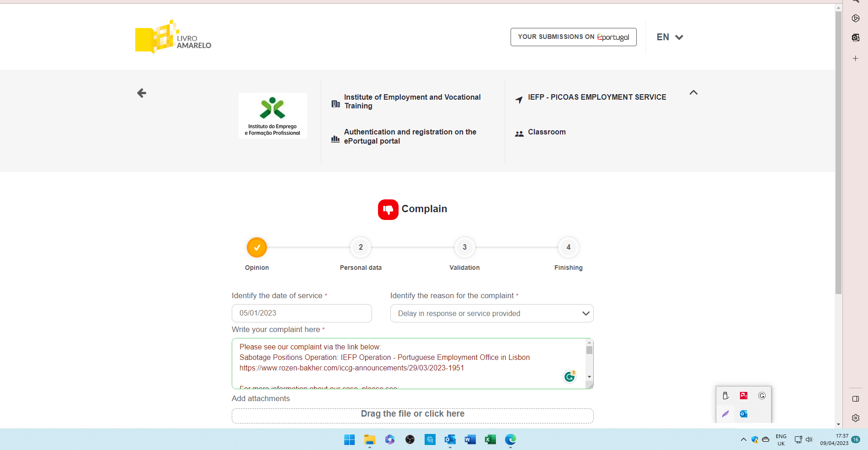Image resolution: width=868 pixels, height=450 pixels.
Task: Click the network tray icon
Action: (x=798, y=439)
